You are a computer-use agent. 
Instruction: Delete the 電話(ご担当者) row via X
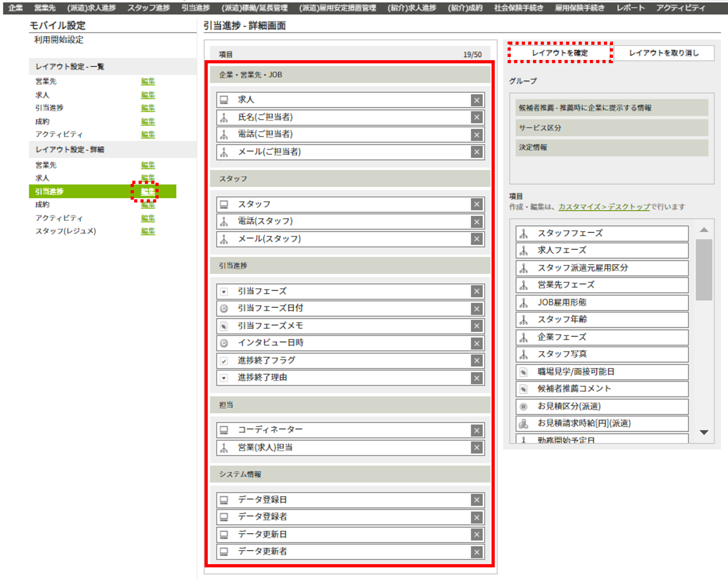[x=476, y=135]
